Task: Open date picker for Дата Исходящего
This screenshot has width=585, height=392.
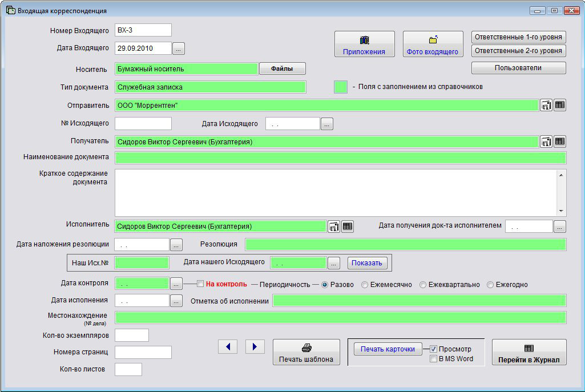Action: [326, 124]
